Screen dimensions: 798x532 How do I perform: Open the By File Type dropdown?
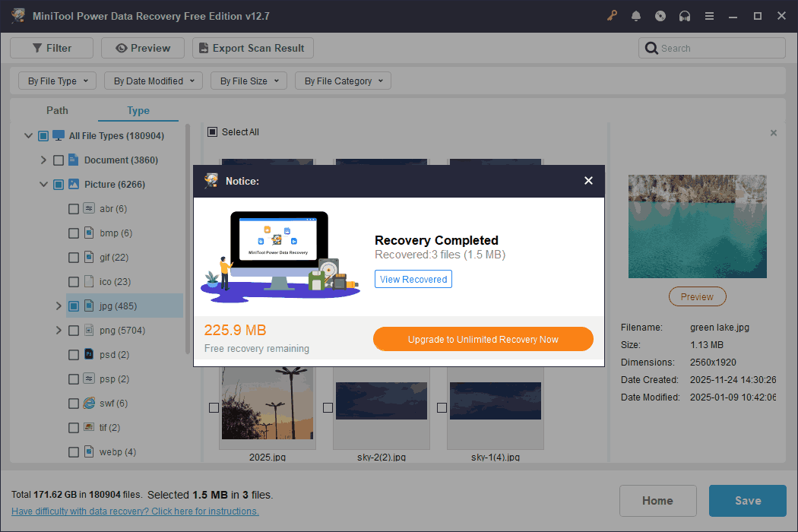(57, 81)
